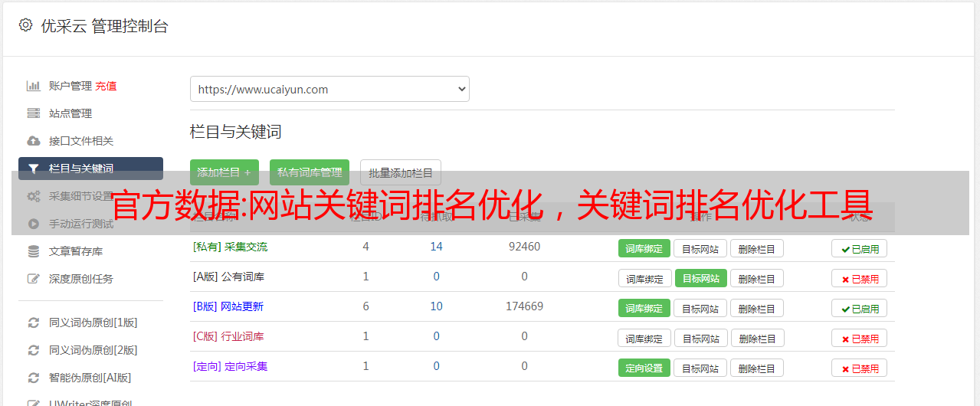
Task: Toggle 已启用 status for 网站更新 row
Action: (x=860, y=308)
